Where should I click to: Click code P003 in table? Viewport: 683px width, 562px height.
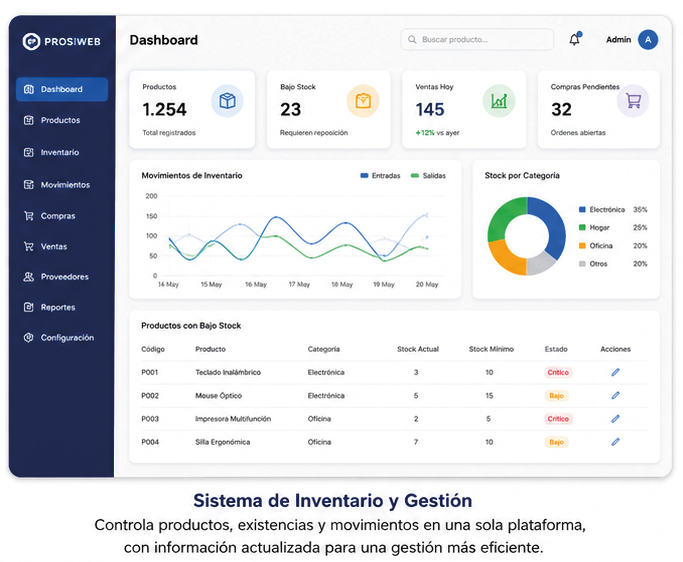[x=150, y=419]
